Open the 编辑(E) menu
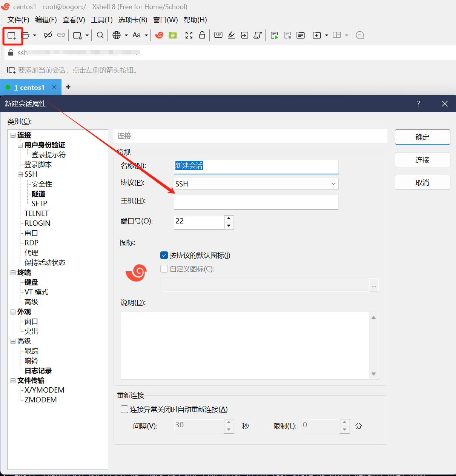The height and width of the screenshot is (476, 456). tap(46, 20)
